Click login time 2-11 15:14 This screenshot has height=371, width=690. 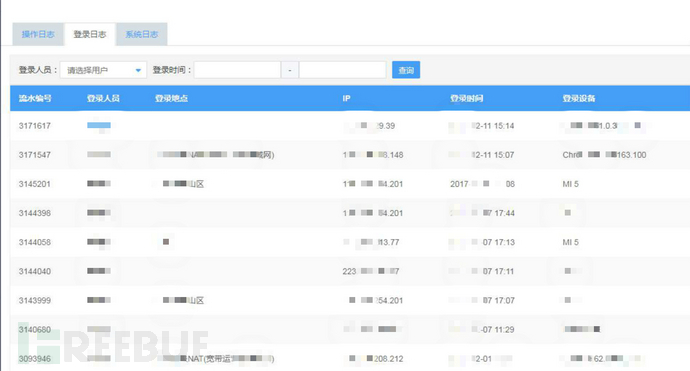coord(482,126)
